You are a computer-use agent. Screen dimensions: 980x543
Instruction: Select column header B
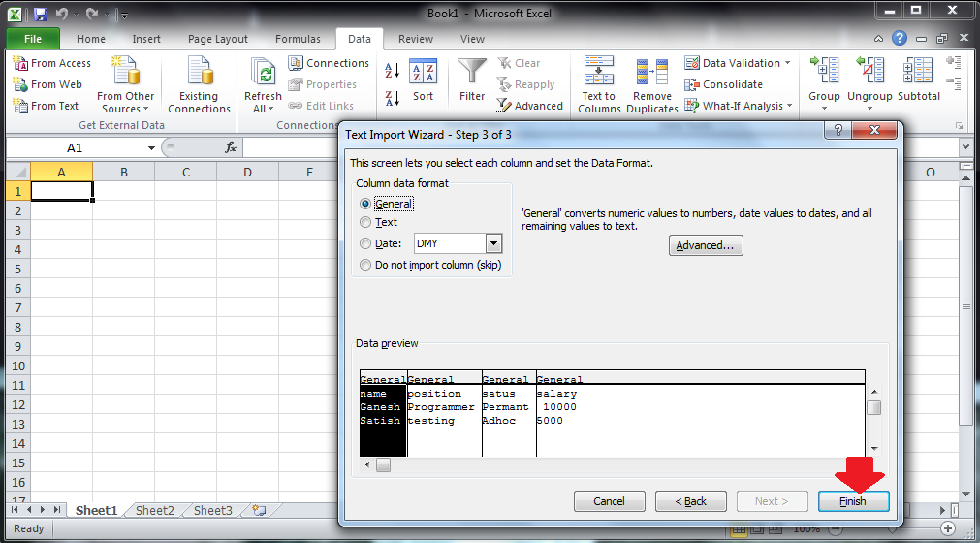(124, 173)
